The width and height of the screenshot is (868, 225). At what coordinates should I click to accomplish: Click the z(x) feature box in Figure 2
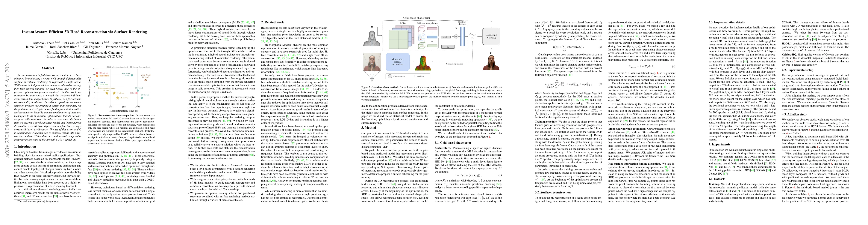446,37
